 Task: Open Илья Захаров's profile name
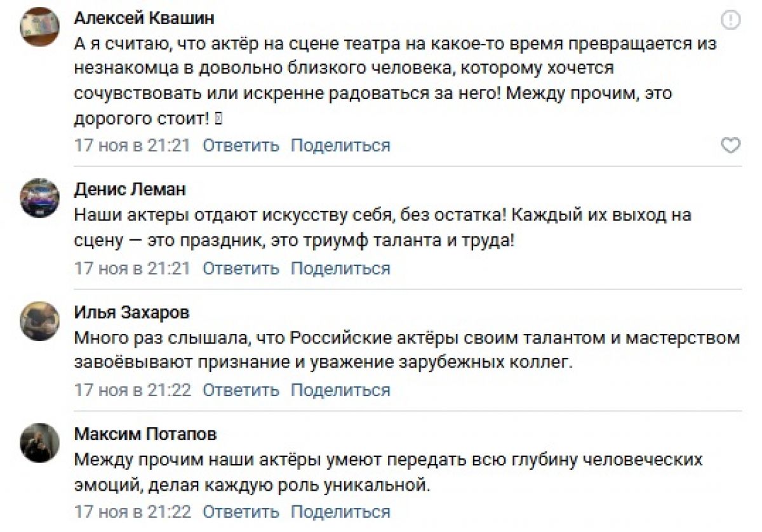131,312
